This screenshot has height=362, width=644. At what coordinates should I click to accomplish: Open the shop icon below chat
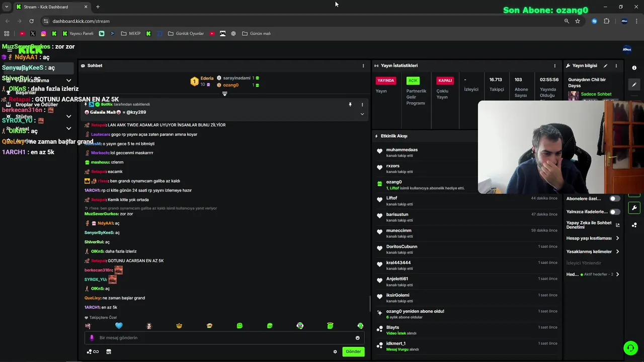pyautogui.click(x=109, y=351)
